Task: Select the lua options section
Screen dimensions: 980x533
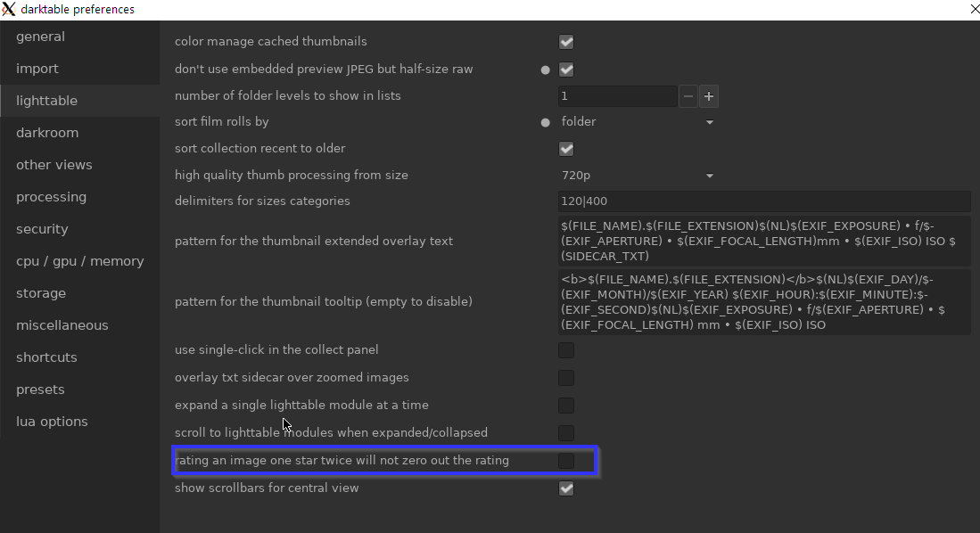Action: pyautogui.click(x=52, y=421)
